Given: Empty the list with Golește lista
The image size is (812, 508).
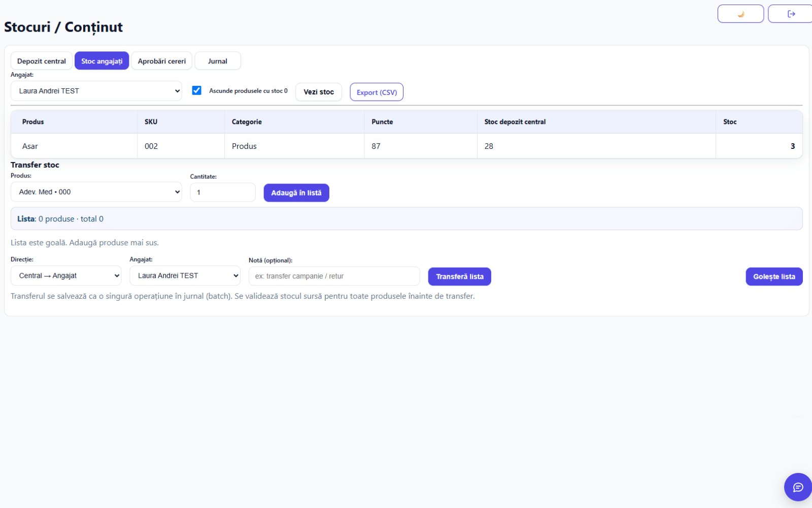Looking at the screenshot, I should (x=774, y=276).
